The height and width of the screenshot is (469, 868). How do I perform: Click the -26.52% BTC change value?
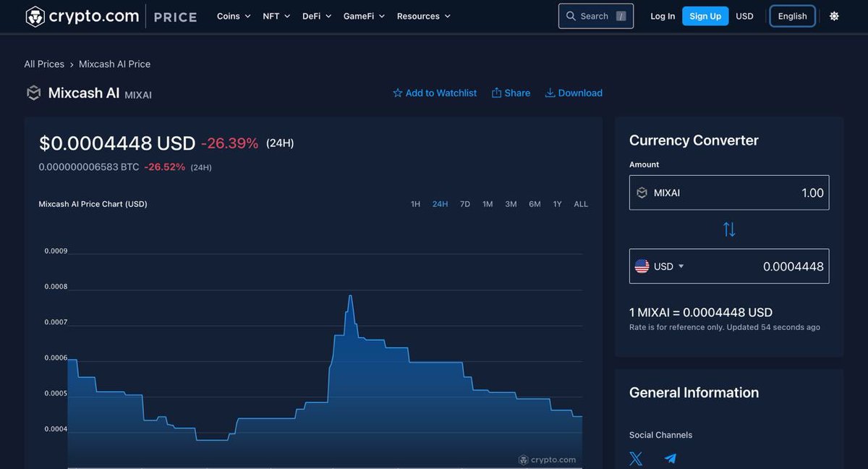165,167
